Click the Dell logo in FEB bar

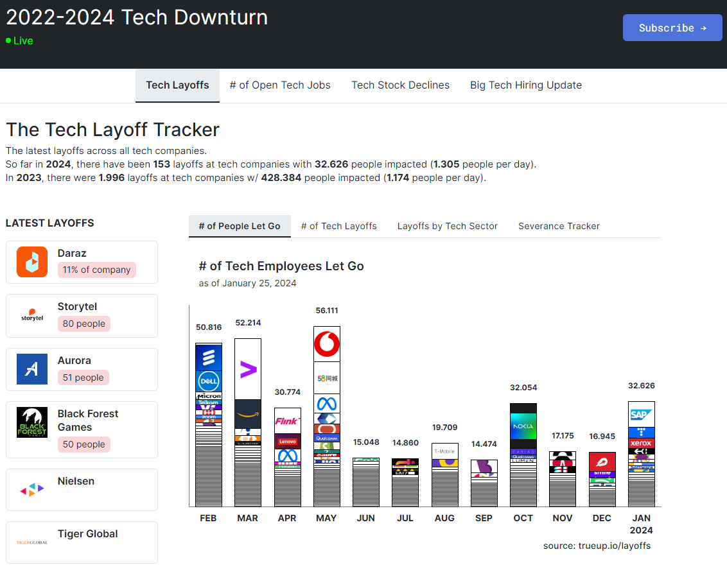(x=209, y=381)
